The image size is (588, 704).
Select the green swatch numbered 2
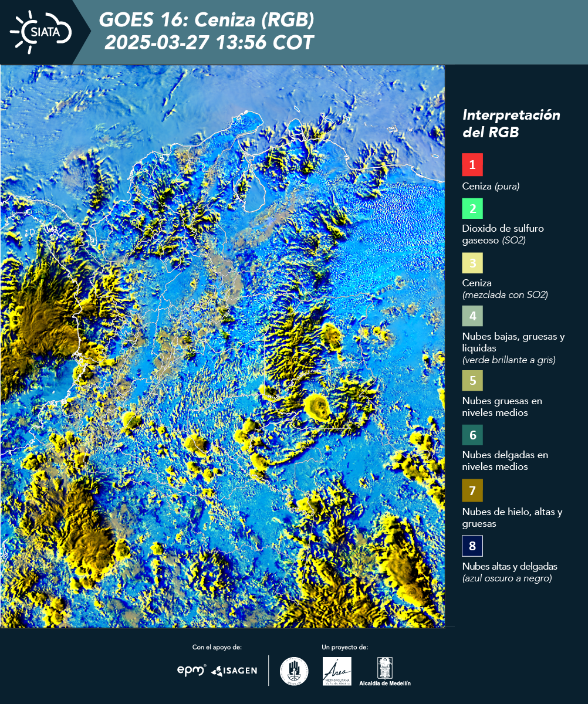(x=472, y=208)
